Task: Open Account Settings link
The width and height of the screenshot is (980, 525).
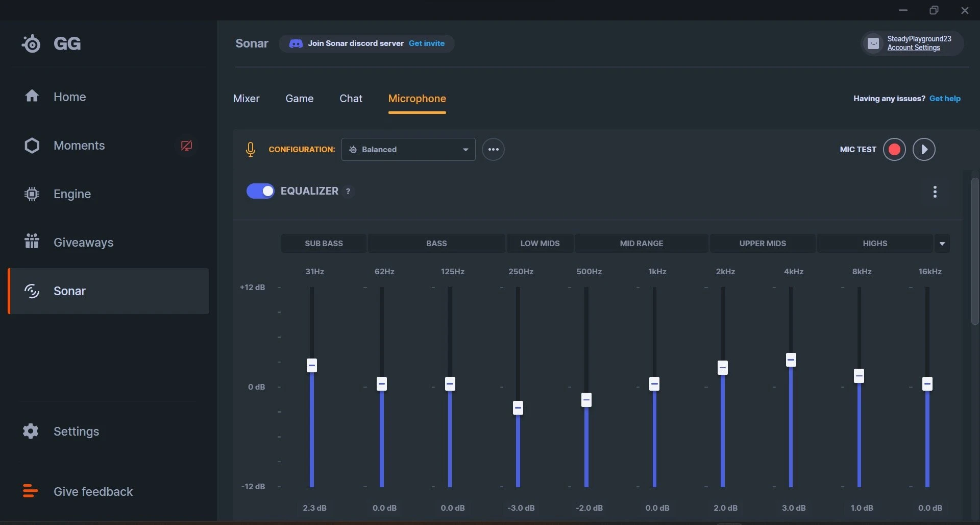Action: point(914,47)
